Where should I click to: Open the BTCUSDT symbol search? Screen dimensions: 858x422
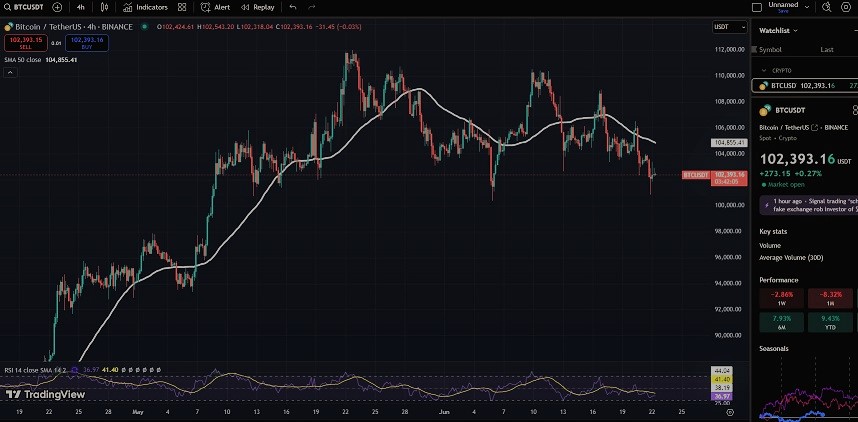tap(24, 7)
